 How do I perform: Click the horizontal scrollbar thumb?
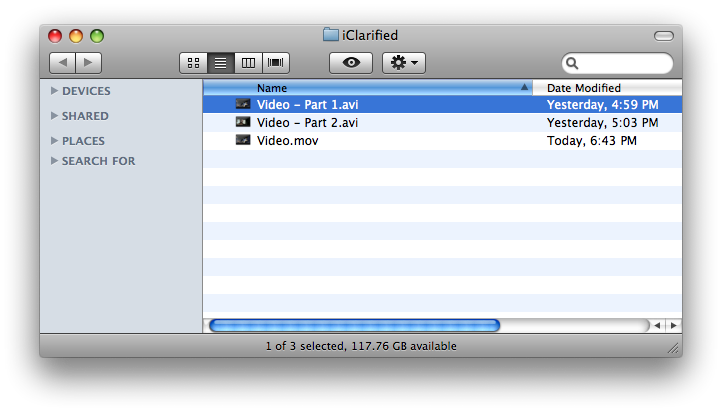355,325
